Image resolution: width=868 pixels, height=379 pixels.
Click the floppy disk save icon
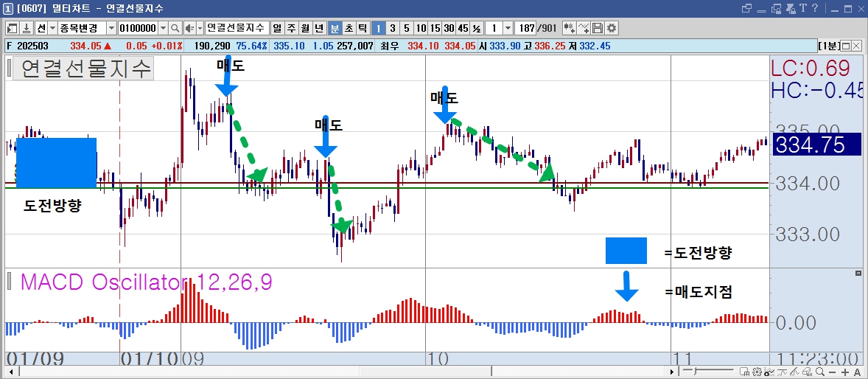598,28
